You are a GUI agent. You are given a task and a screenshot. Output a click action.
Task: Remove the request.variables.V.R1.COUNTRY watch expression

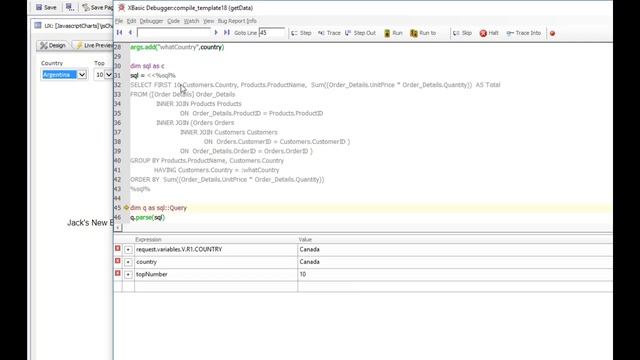click(x=118, y=249)
